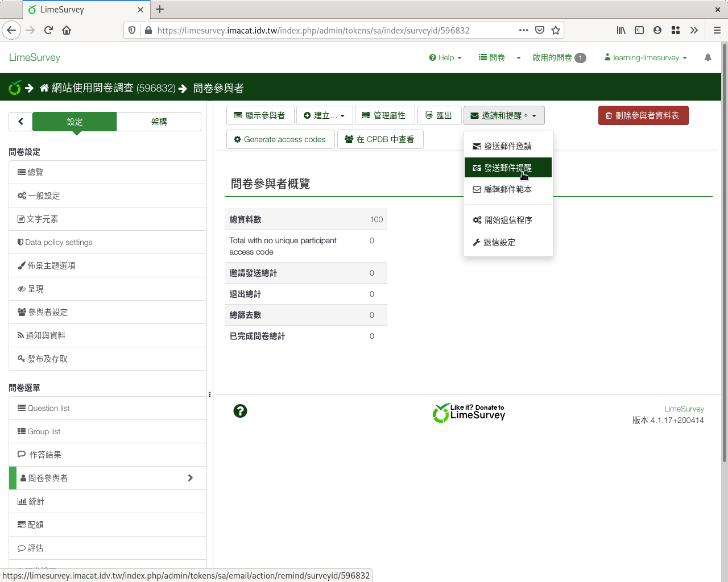The width and height of the screenshot is (728, 582).
Task: Click the LimeSurvey lime logo in green bar
Action: (15, 88)
